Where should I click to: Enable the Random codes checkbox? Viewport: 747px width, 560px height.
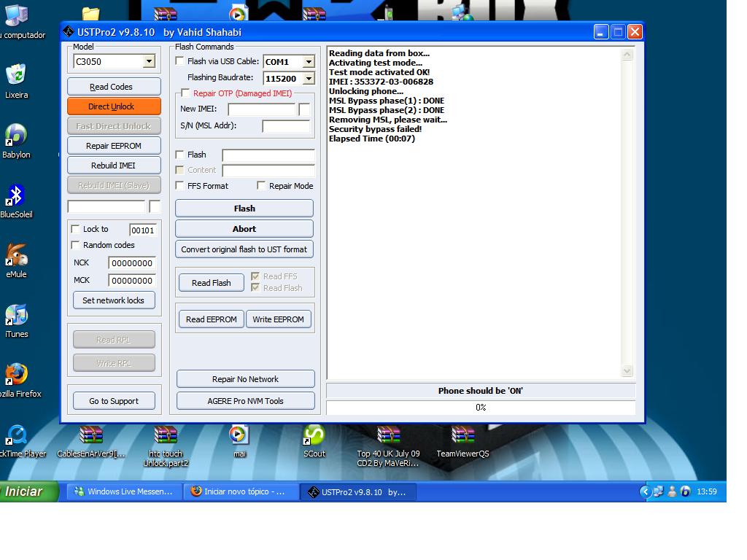pyautogui.click(x=75, y=245)
